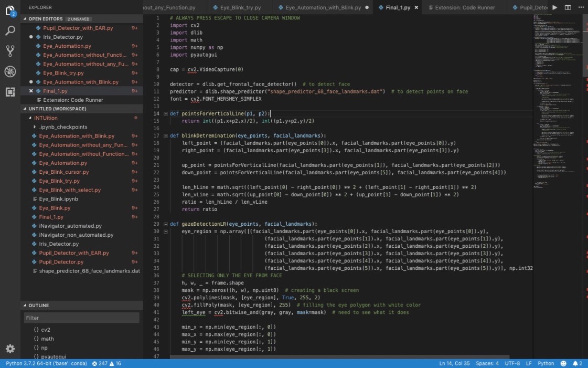Click the Outline Filter input field
This screenshot has width=588, height=368.
pos(81,318)
